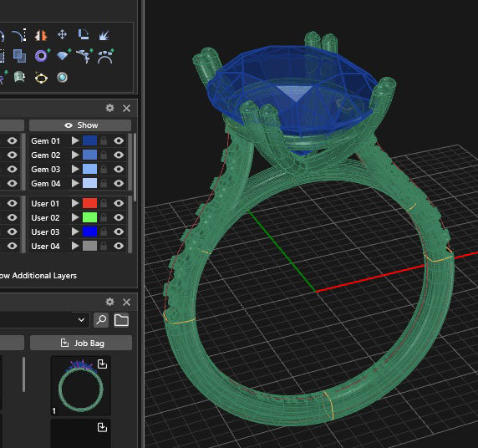Viewport: 478px width, 448px height.
Task: Pick User 01 red color swatch
Action: [x=90, y=203]
